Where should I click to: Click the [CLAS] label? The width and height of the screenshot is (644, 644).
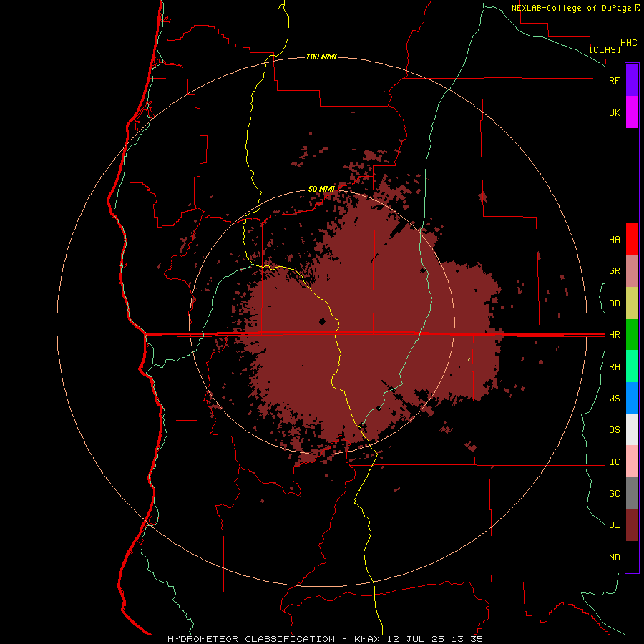(x=605, y=49)
